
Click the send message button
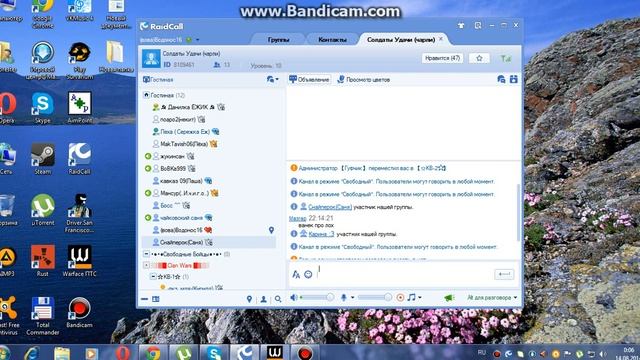(504, 274)
